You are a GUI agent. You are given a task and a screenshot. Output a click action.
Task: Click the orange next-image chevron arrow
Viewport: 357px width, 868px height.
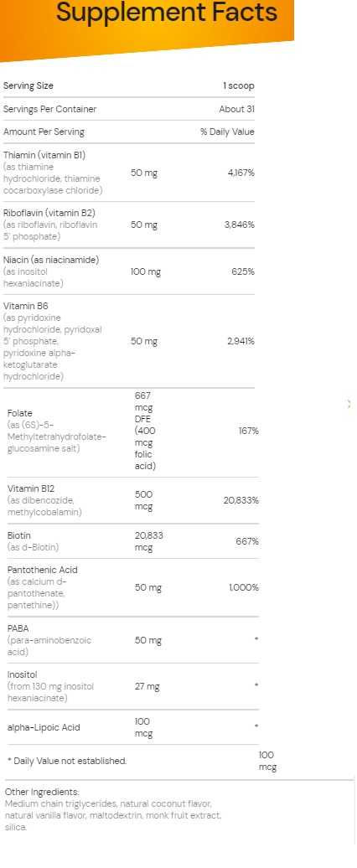tap(349, 404)
